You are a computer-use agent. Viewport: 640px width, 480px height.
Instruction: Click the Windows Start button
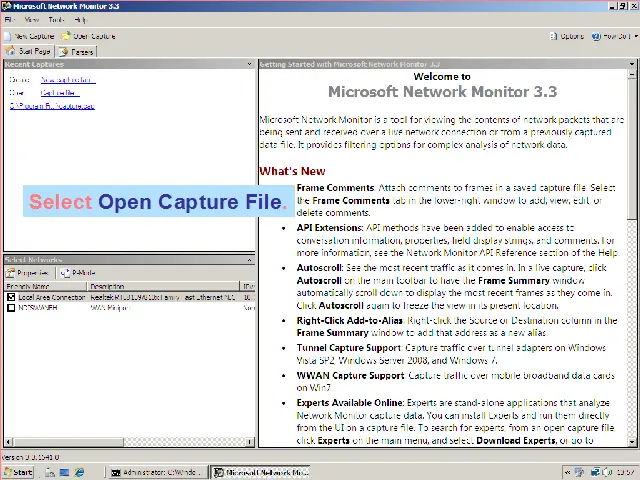tap(18, 472)
